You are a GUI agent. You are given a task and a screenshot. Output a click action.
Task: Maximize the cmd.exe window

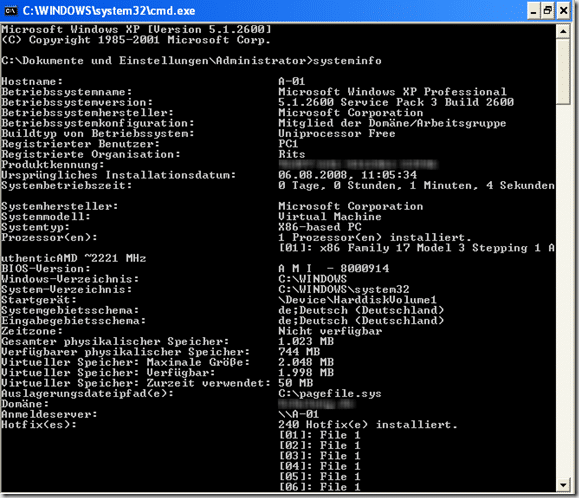pos(548,11)
